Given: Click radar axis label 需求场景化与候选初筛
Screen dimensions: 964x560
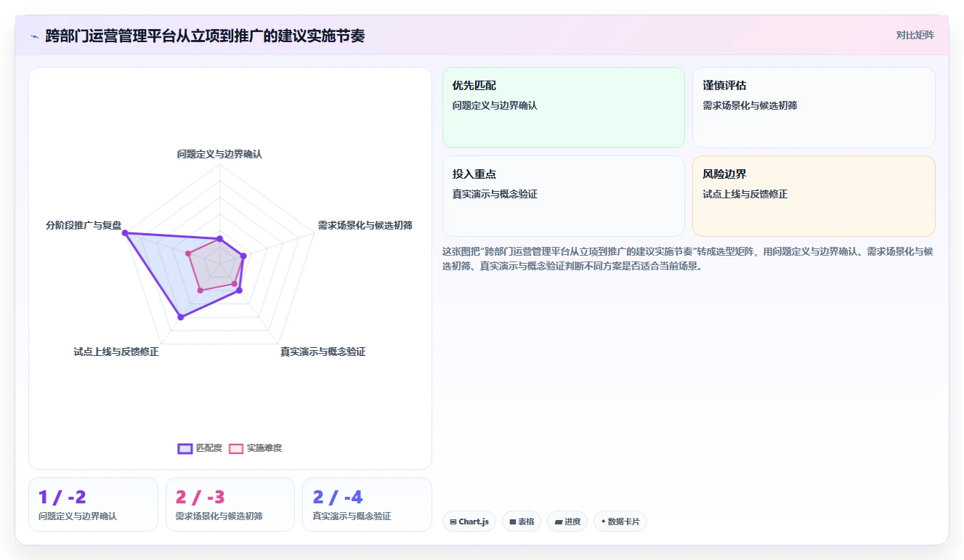Looking at the screenshot, I should point(365,225).
